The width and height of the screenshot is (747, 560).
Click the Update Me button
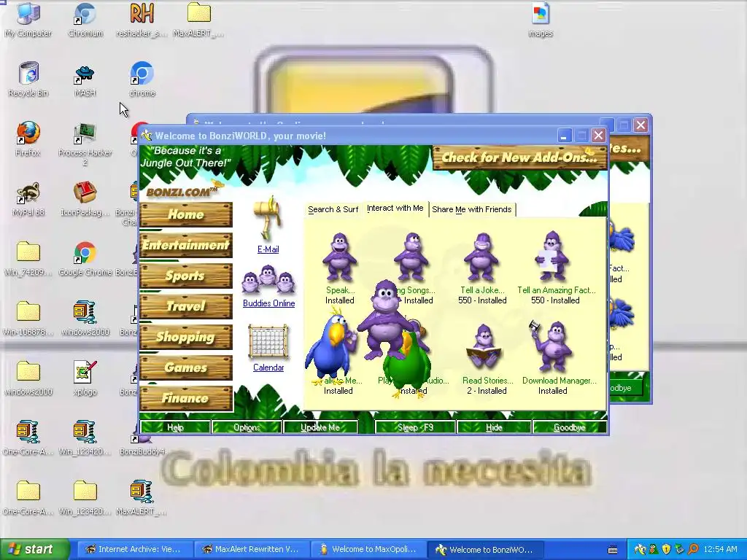pos(320,427)
